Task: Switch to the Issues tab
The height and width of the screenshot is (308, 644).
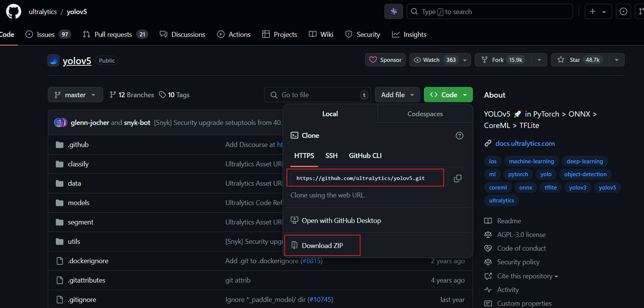Action: [48, 34]
